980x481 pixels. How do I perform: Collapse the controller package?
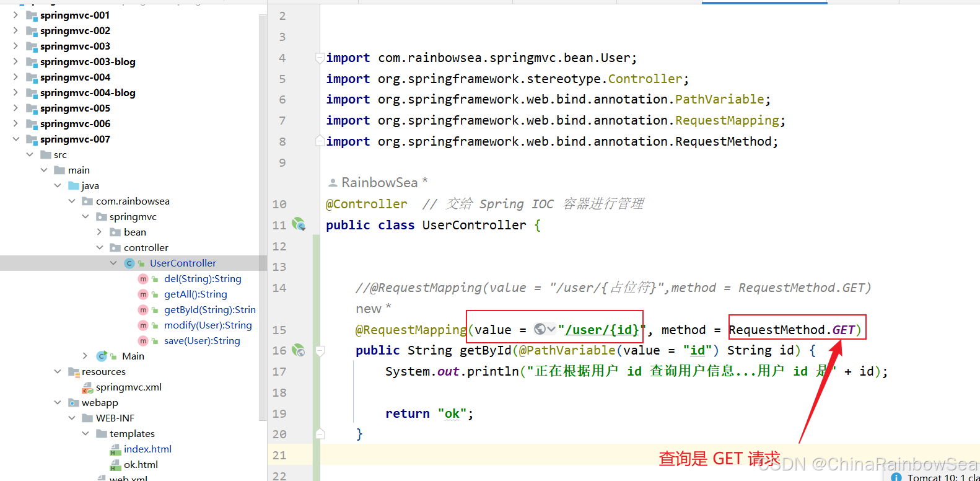click(99, 247)
